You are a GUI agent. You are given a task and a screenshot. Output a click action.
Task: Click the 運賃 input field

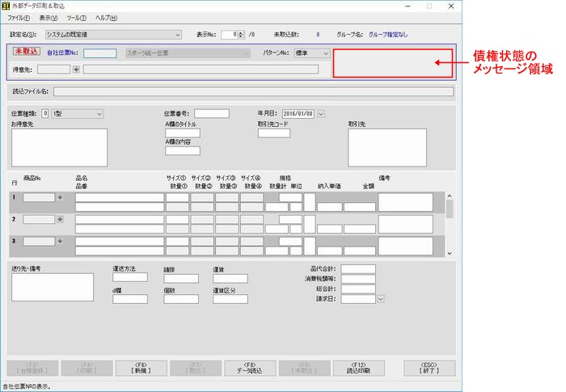pos(230,278)
